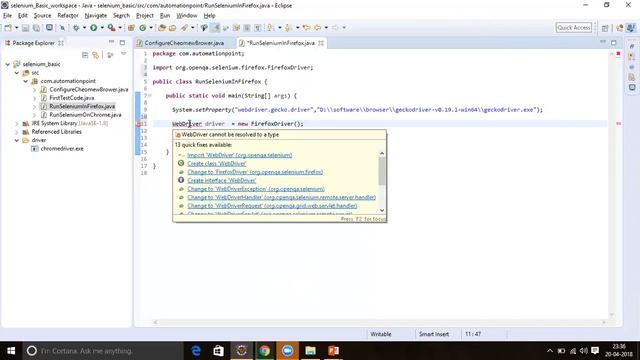Click the Last Edit Location arrow icon
Image resolution: width=640 pixels, height=360 pixels.
click(307, 28)
